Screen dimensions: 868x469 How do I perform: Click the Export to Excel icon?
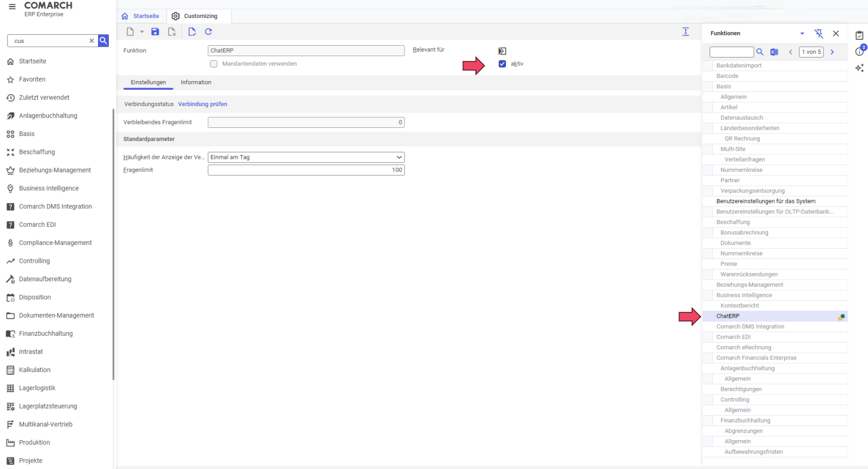[774, 52]
